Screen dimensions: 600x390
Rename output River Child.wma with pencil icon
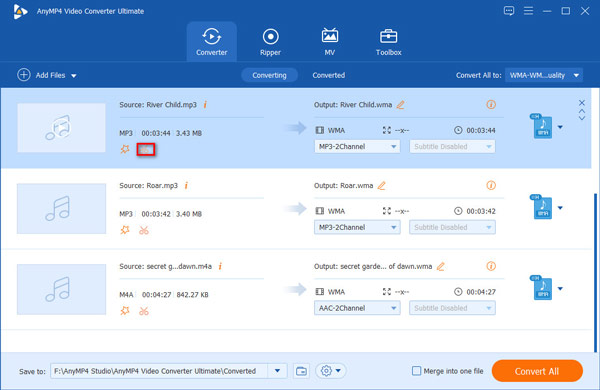[x=401, y=104]
